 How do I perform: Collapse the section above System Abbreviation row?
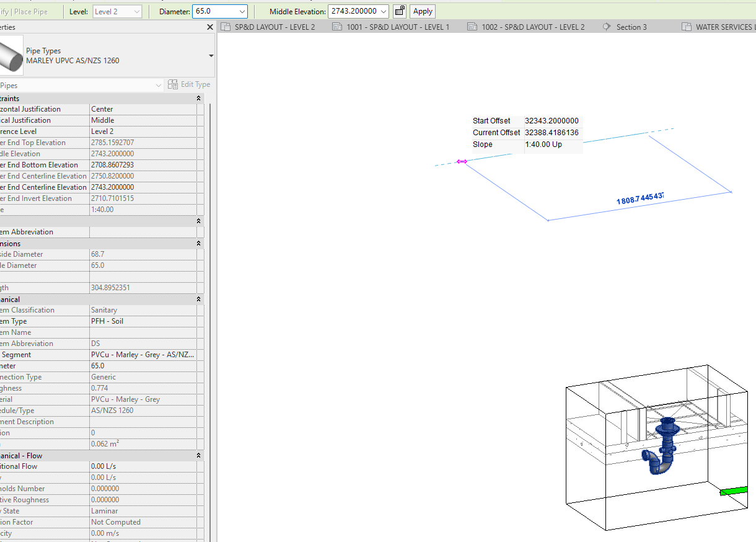[199, 221]
